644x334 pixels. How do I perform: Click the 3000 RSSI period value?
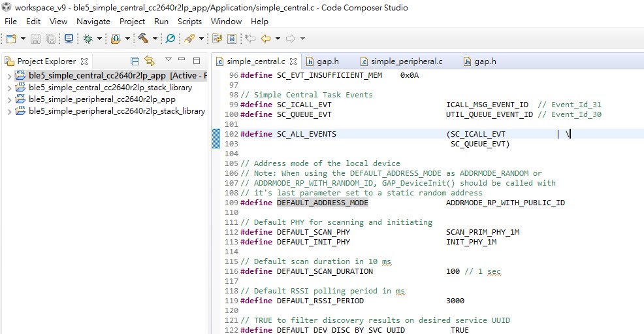click(x=455, y=301)
